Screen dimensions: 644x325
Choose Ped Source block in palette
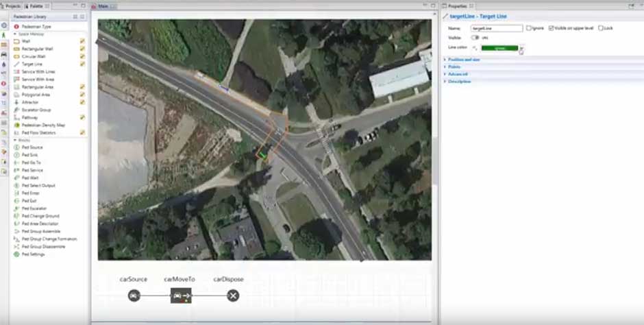click(32, 147)
